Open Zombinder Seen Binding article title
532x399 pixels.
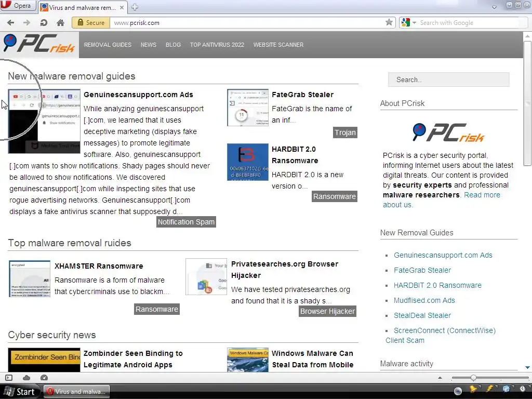pyautogui.click(x=133, y=359)
